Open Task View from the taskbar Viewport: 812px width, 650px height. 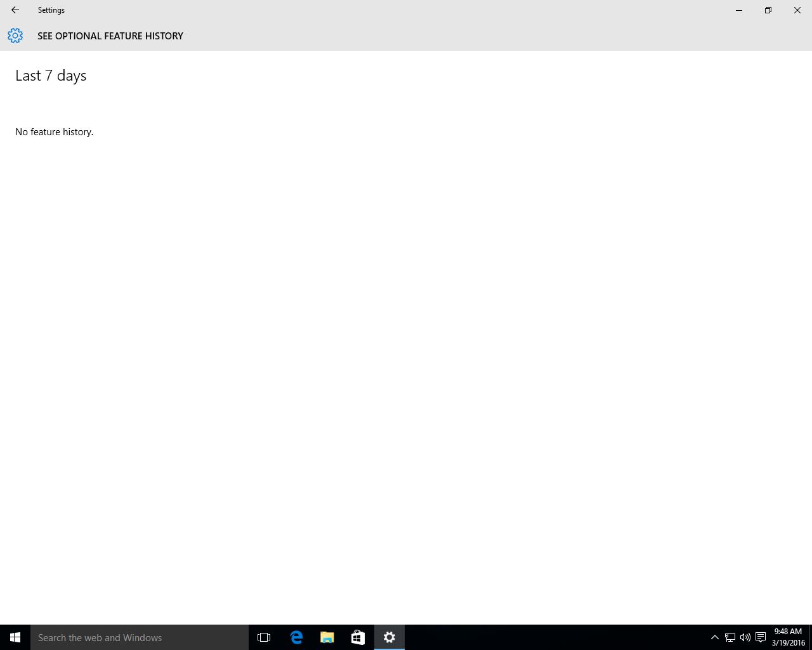pos(264,637)
